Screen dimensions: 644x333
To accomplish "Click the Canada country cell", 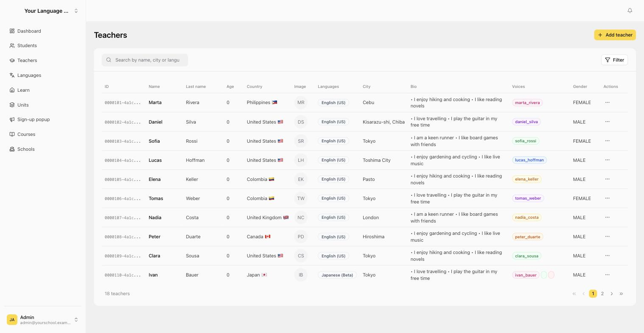I will point(259,237).
